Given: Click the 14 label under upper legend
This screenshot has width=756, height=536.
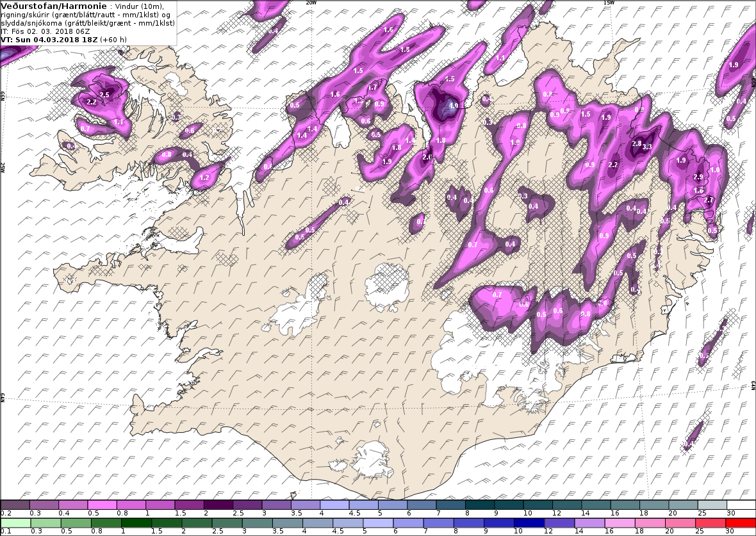Looking at the screenshot, I should [x=586, y=514].
